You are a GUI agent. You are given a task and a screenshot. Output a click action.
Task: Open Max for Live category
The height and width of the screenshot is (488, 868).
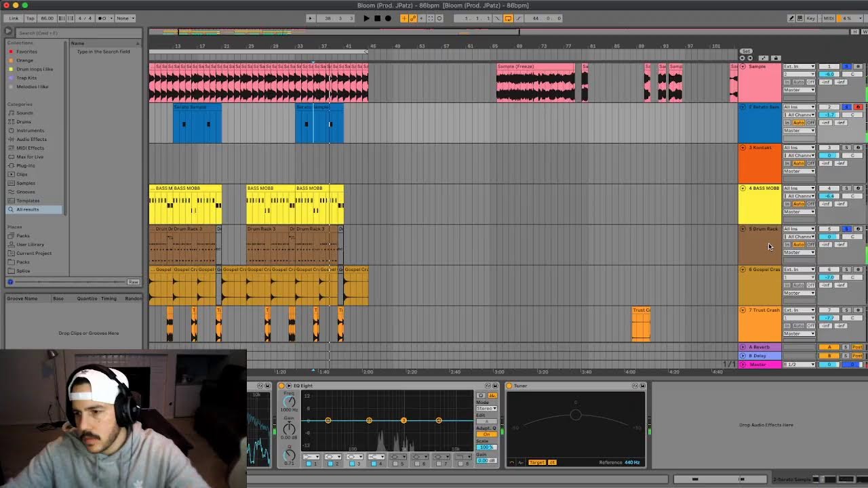(30, 157)
